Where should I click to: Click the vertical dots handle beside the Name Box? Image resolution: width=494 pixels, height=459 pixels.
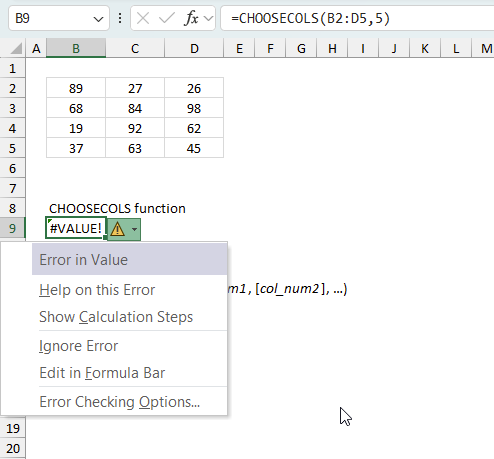pyautogui.click(x=120, y=18)
